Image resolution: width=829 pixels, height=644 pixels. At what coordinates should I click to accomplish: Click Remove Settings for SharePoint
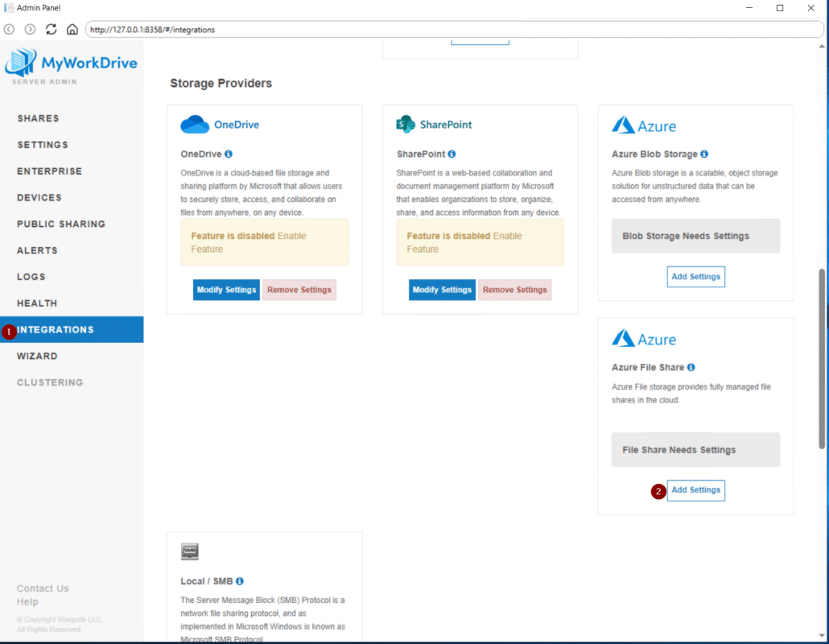[515, 290]
